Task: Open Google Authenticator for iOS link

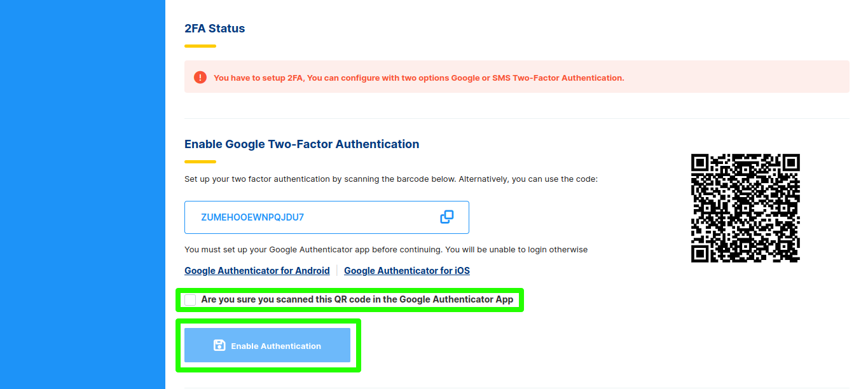Action: pos(407,271)
